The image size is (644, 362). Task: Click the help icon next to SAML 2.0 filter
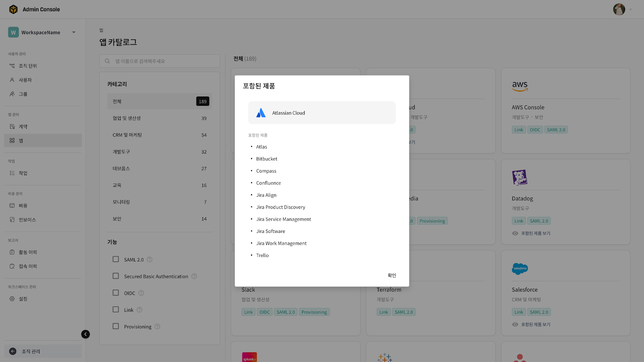click(150, 259)
